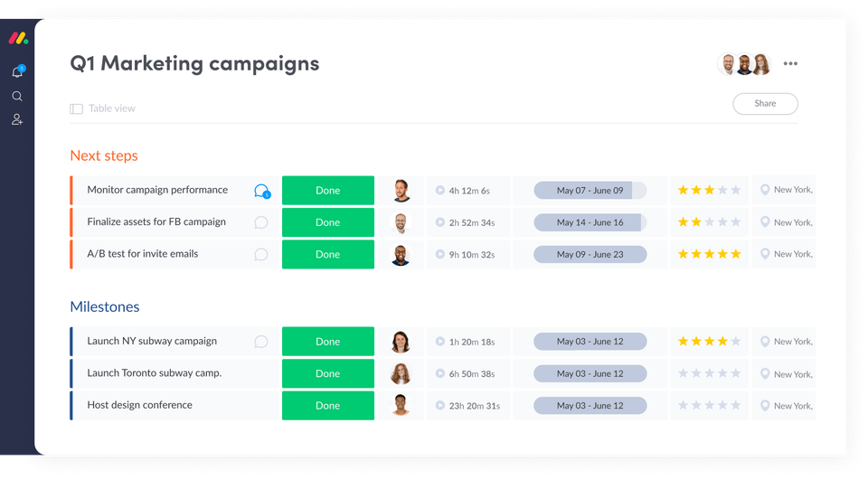868x480 pixels.
Task: Set Finalize assets rating to five stars
Action: 736,222
